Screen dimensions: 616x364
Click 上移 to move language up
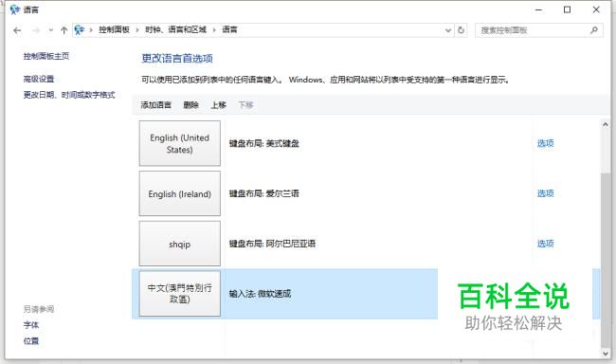pyautogui.click(x=218, y=105)
